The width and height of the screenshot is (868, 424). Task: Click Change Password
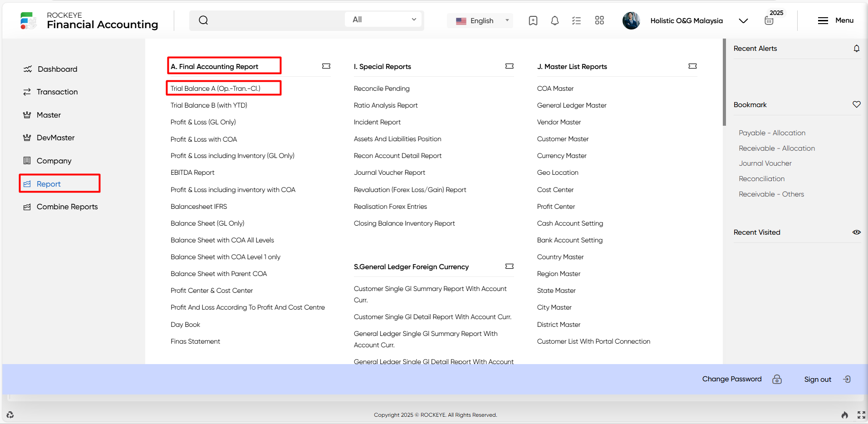732,379
